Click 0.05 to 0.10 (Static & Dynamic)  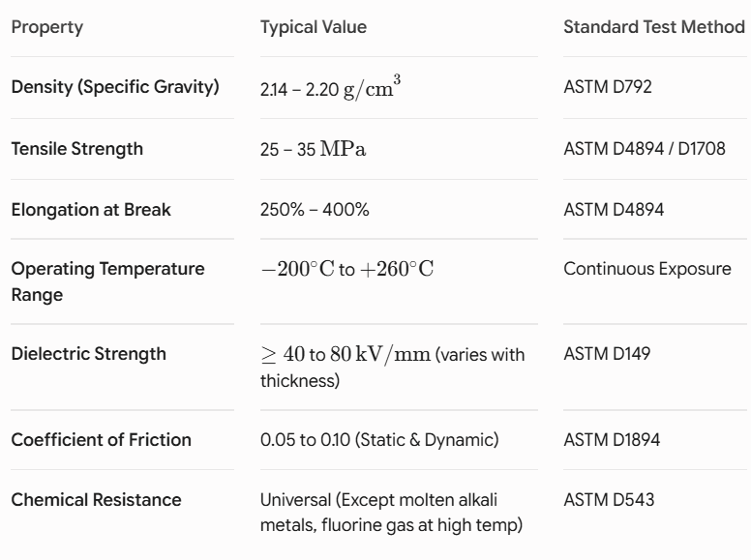coord(379,440)
